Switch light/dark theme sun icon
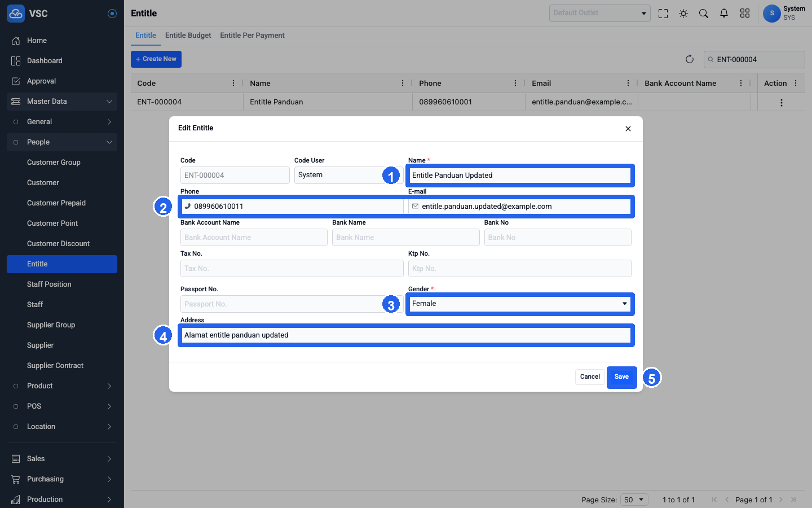 (x=683, y=14)
